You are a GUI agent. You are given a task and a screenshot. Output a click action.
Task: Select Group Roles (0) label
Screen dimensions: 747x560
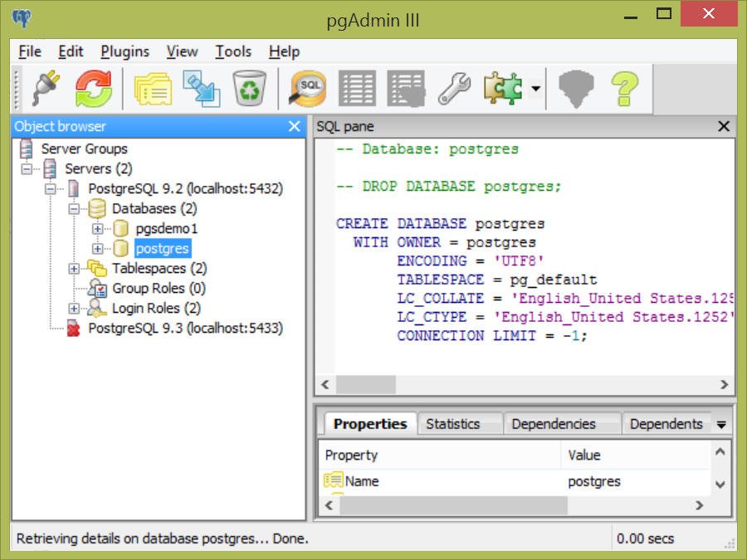click(x=159, y=289)
